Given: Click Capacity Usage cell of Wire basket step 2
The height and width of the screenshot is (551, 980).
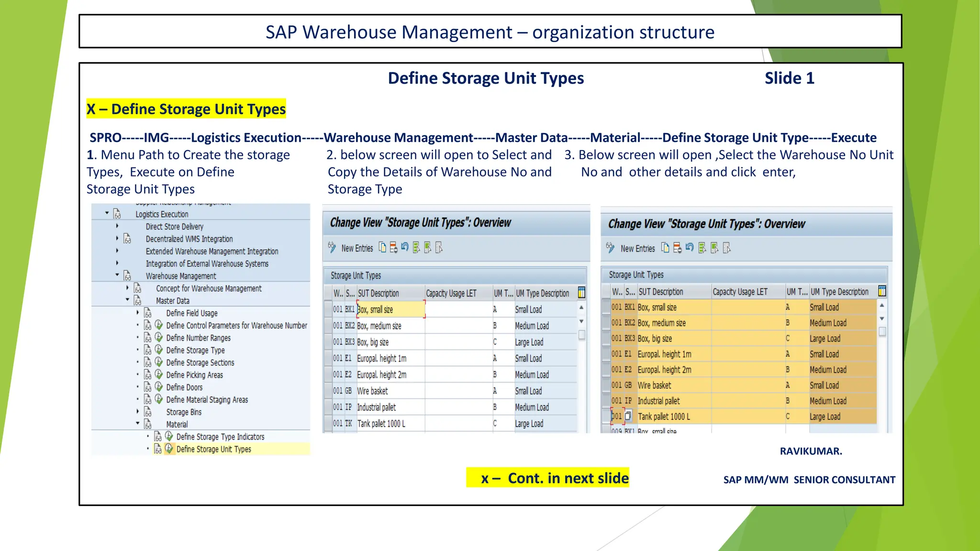Looking at the screenshot, I should [458, 391].
